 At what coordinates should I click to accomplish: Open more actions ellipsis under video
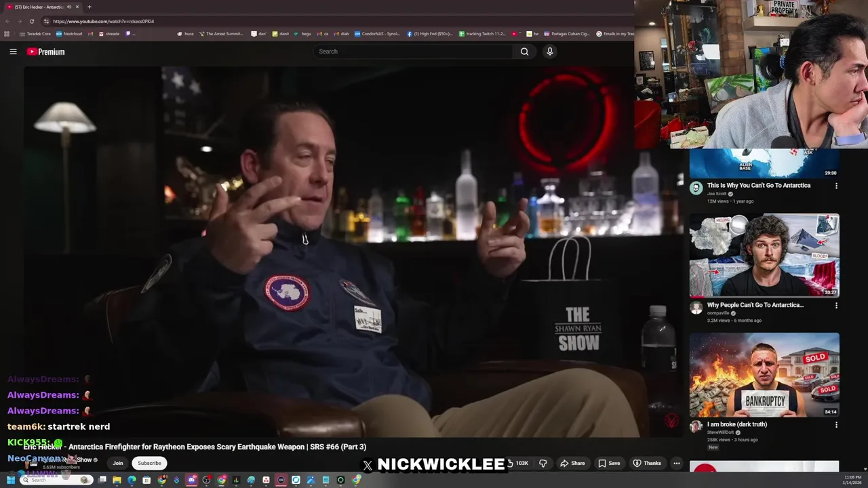[676, 463]
